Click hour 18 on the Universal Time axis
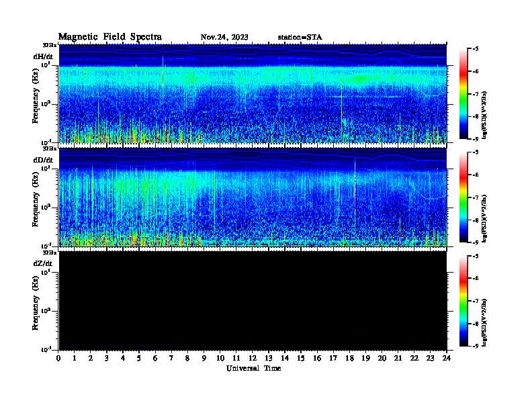Image resolution: width=532 pixels, height=411 pixels. (x=349, y=359)
